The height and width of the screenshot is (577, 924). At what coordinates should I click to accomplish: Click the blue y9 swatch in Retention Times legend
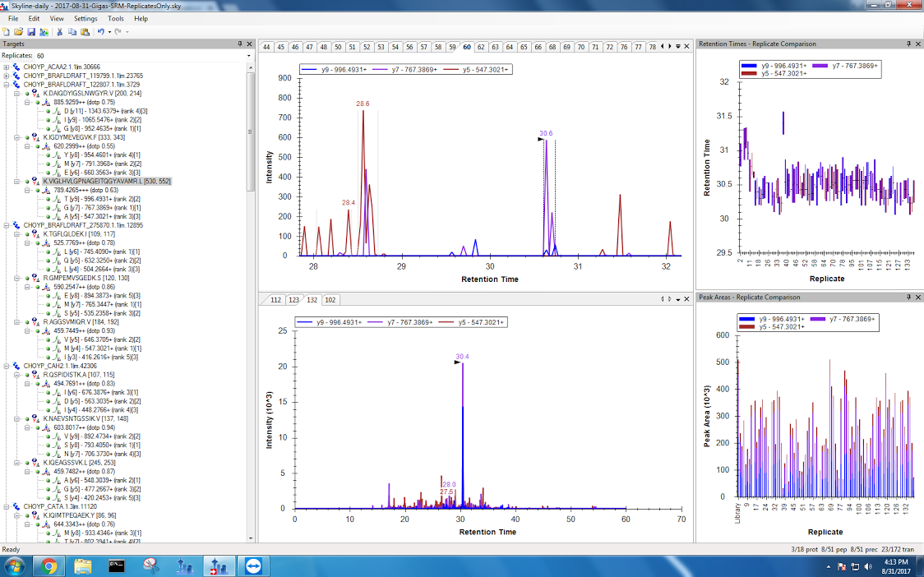(749, 65)
